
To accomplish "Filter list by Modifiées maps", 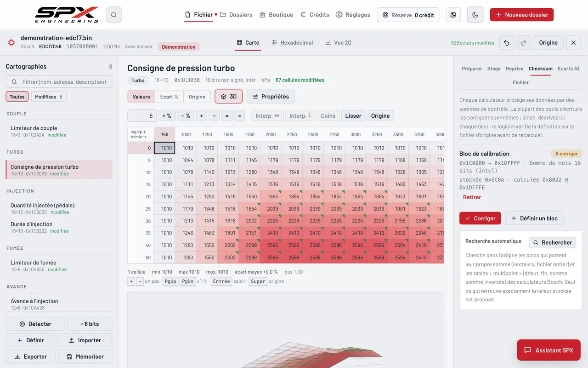I will [x=49, y=97].
